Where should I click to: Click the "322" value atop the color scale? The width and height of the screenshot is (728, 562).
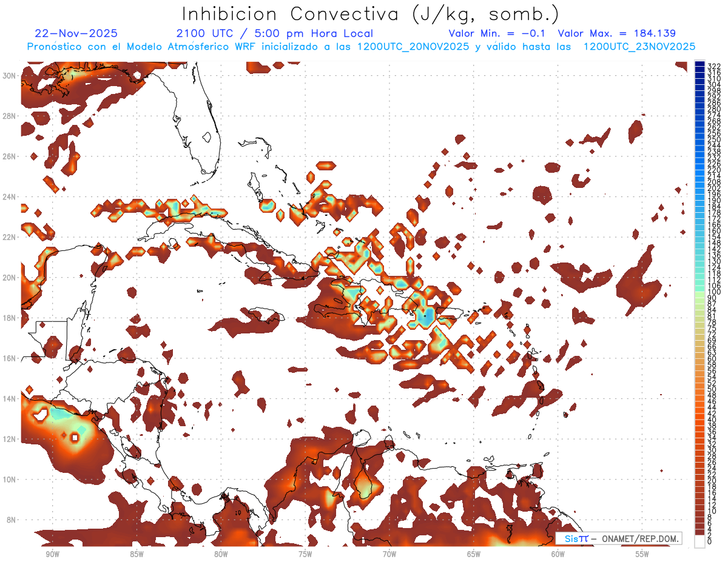point(713,66)
